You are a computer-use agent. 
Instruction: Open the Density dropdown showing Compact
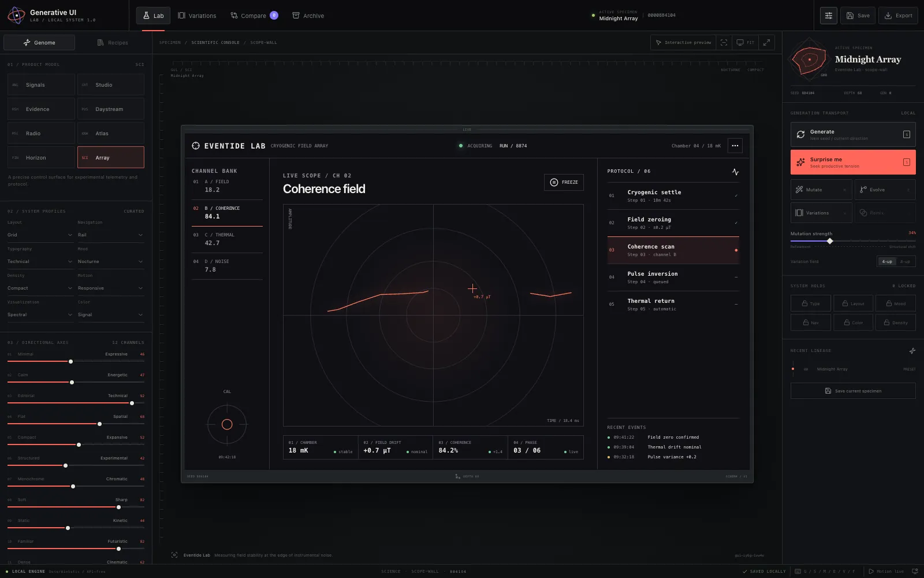(x=40, y=288)
